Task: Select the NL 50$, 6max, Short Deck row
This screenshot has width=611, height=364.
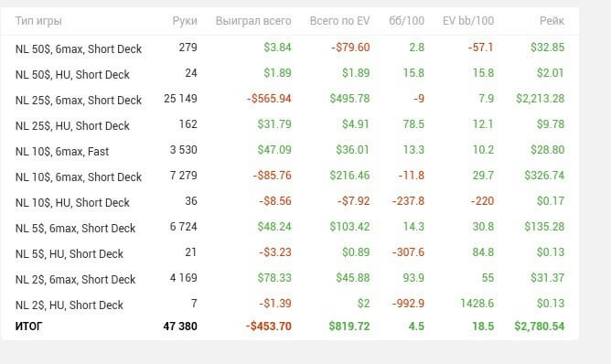Action: (290, 48)
